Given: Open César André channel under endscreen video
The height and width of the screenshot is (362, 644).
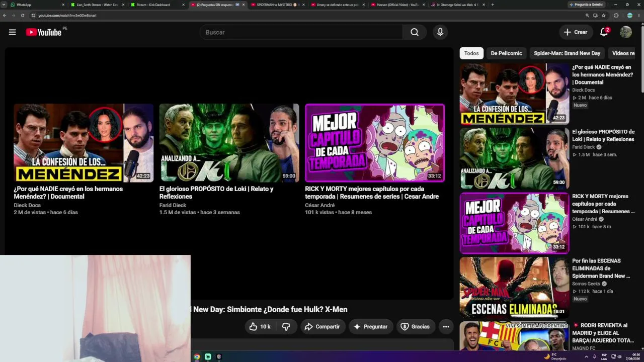Looking at the screenshot, I should pos(319,205).
